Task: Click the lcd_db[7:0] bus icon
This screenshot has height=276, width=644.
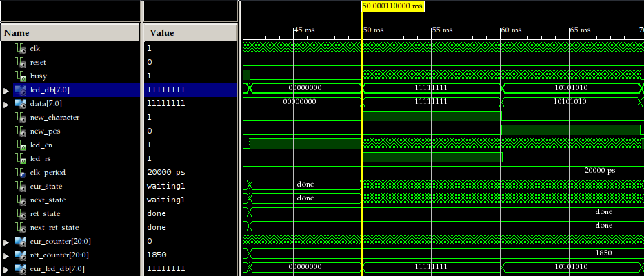Action: [x=20, y=89]
